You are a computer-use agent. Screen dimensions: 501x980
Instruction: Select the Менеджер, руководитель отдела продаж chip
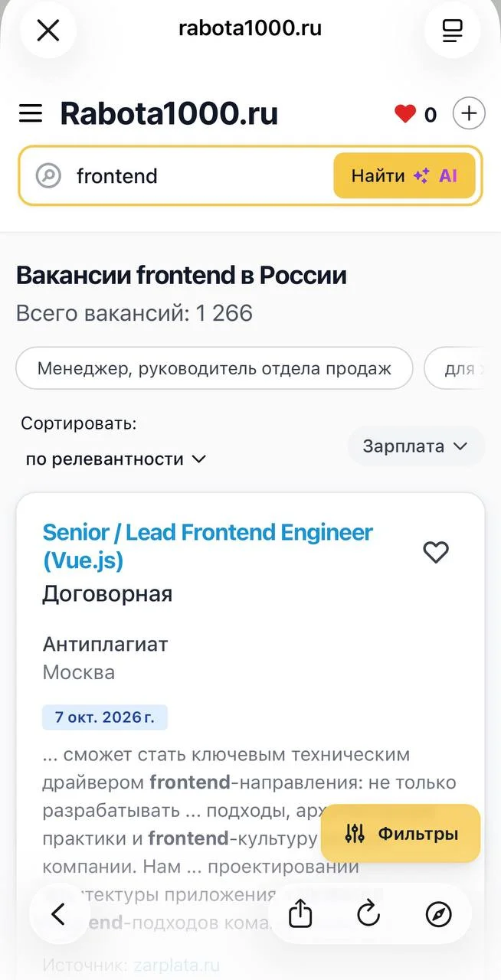click(x=214, y=369)
